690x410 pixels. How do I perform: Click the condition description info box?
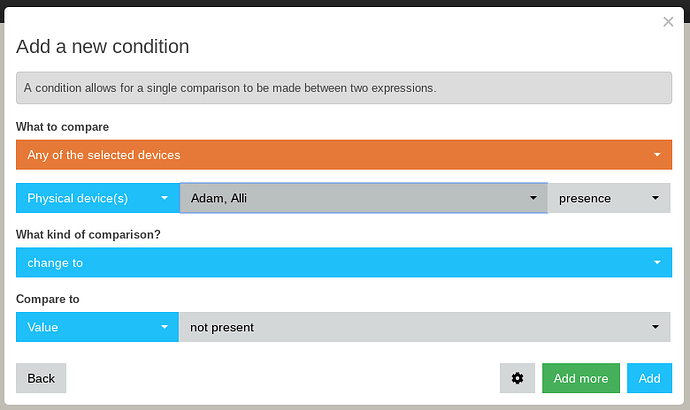point(344,88)
